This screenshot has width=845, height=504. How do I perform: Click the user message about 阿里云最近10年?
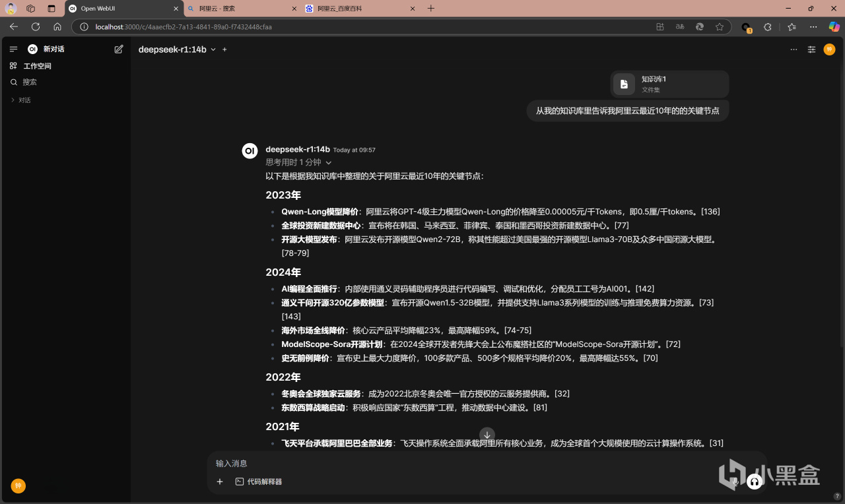point(627,111)
